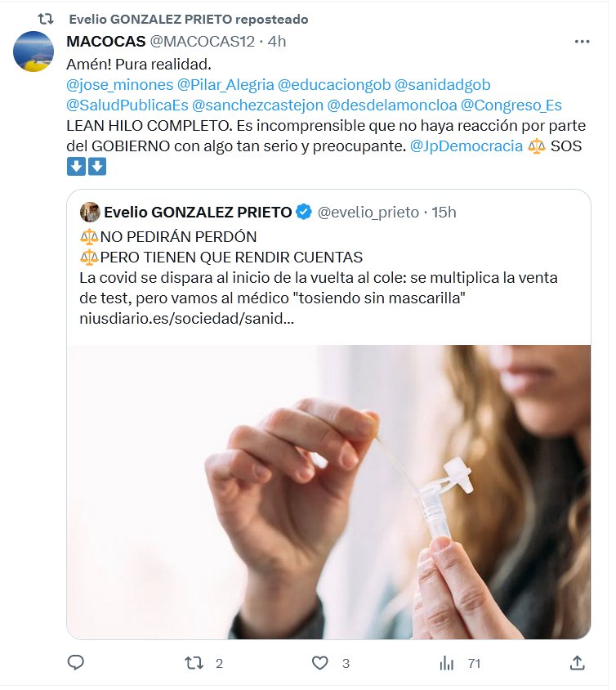Viewport: 616px width, 690px height.
Task: Open @Congreso_Es mention
Action: [x=511, y=105]
